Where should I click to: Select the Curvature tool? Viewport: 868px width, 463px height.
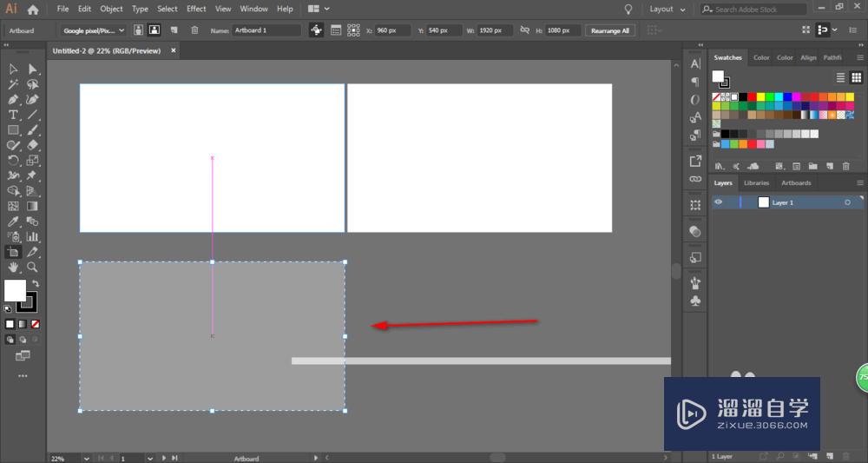click(x=33, y=100)
